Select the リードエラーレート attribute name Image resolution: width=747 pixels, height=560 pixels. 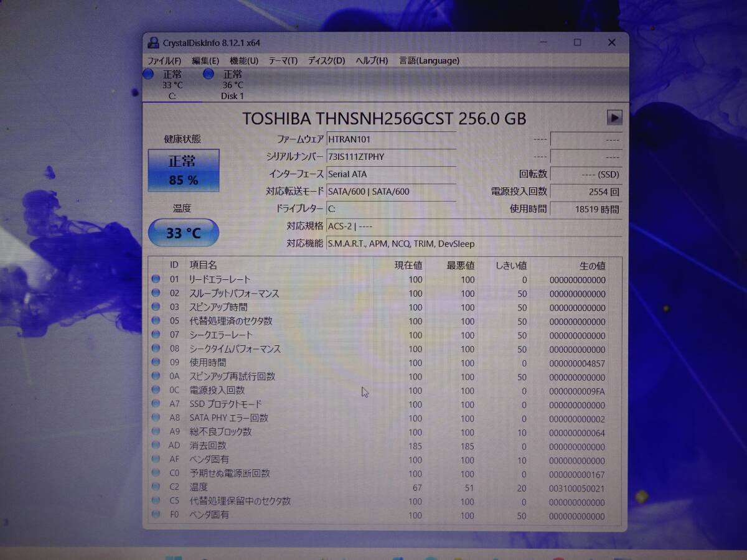click(220, 279)
